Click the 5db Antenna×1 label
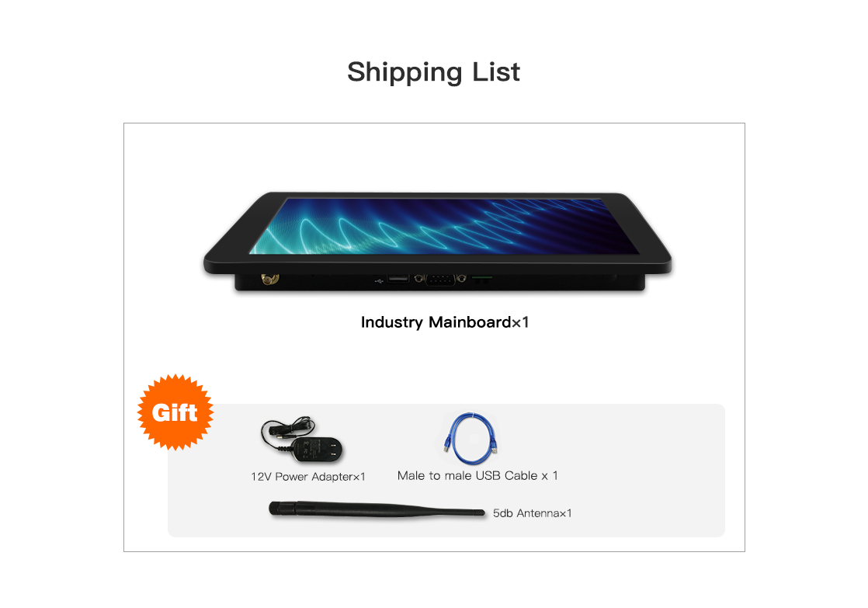Viewport: 868px width, 608px height. pyautogui.click(x=532, y=513)
